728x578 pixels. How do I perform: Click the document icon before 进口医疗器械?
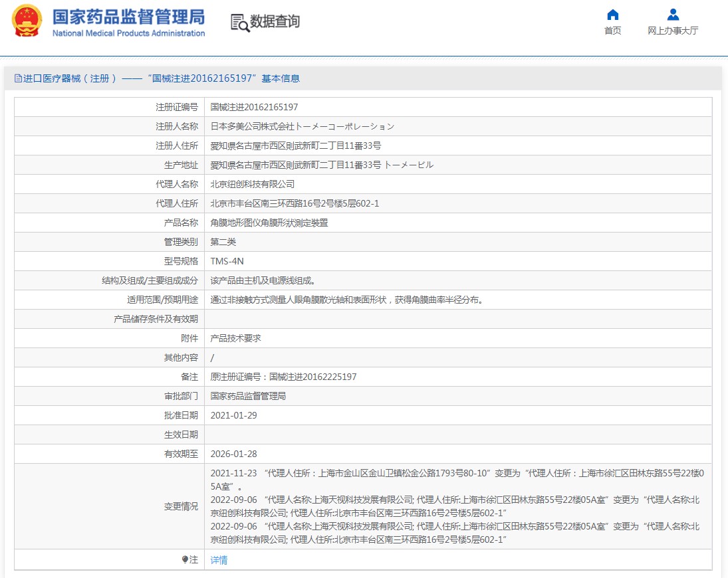point(18,78)
